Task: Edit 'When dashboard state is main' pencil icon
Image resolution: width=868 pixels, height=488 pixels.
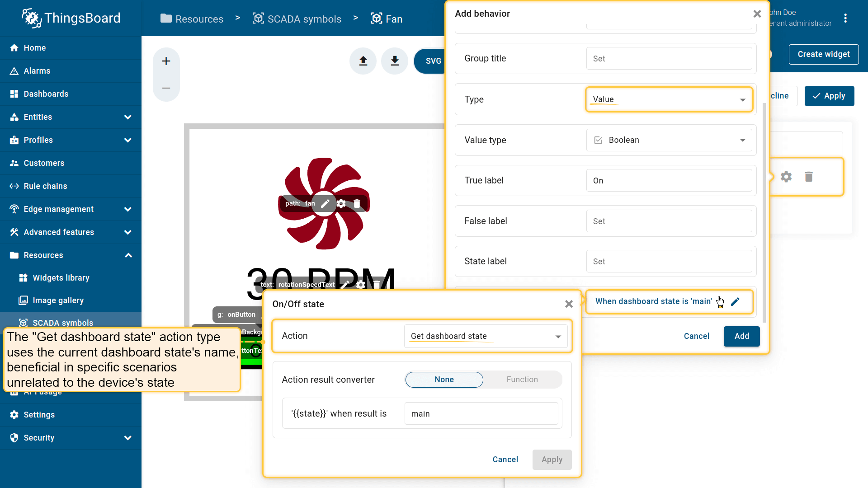Action: (x=735, y=301)
